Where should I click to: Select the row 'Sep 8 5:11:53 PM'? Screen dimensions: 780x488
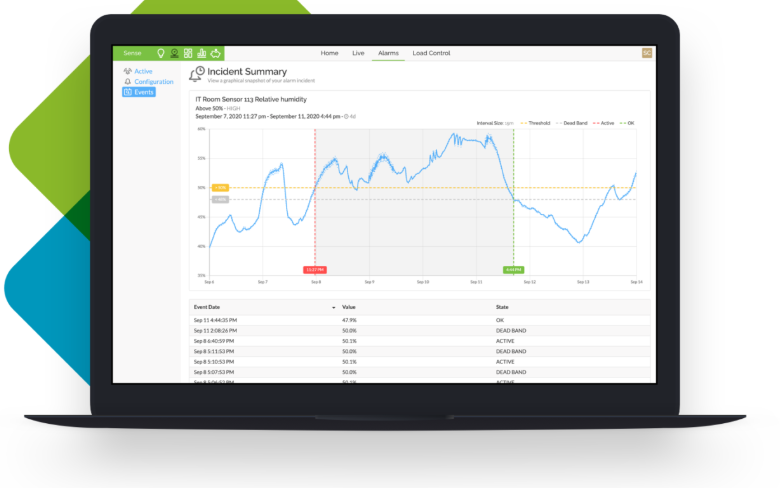419,352
